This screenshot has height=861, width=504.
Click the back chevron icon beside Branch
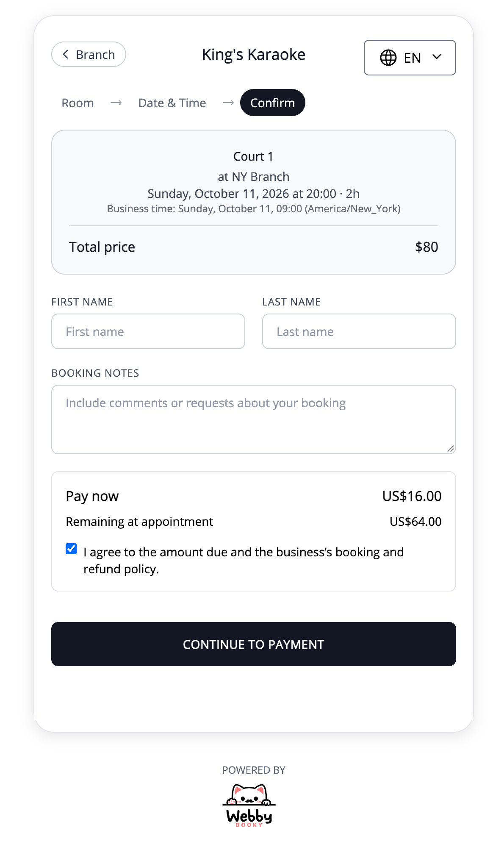(65, 54)
